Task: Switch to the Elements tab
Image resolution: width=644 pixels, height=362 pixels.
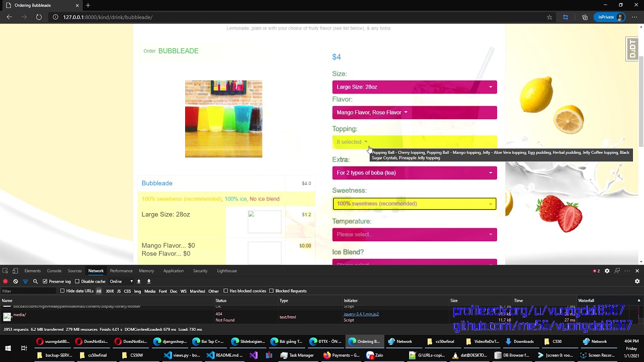Action: pos(33,271)
